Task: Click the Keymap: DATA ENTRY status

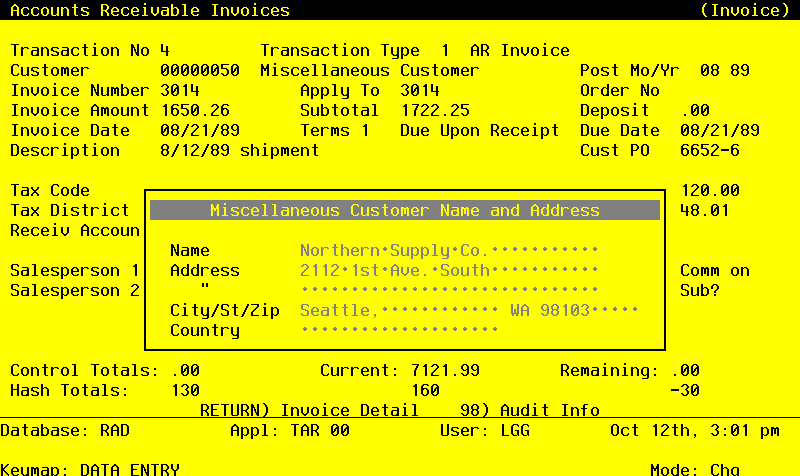Action: tap(90, 469)
